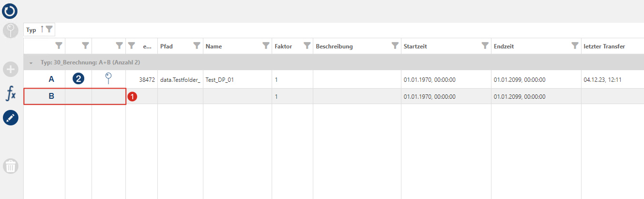Toggle sort arrow on Typ group chip

(x=42, y=30)
